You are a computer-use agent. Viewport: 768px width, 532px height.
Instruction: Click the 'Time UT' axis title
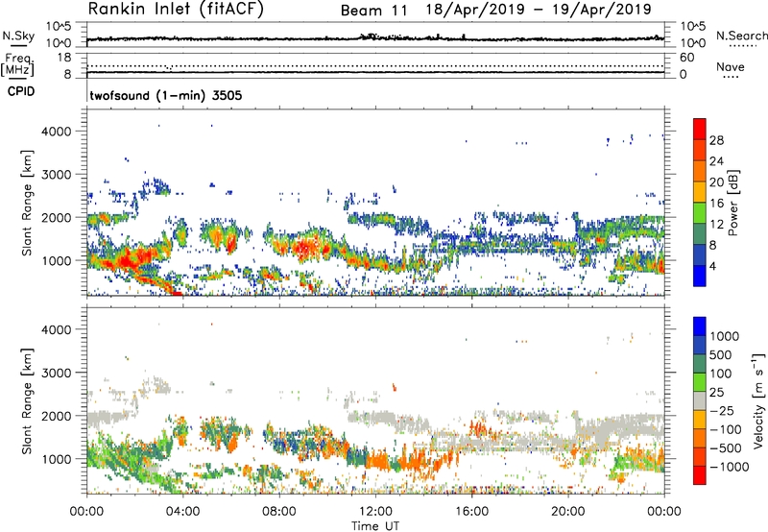point(375,526)
